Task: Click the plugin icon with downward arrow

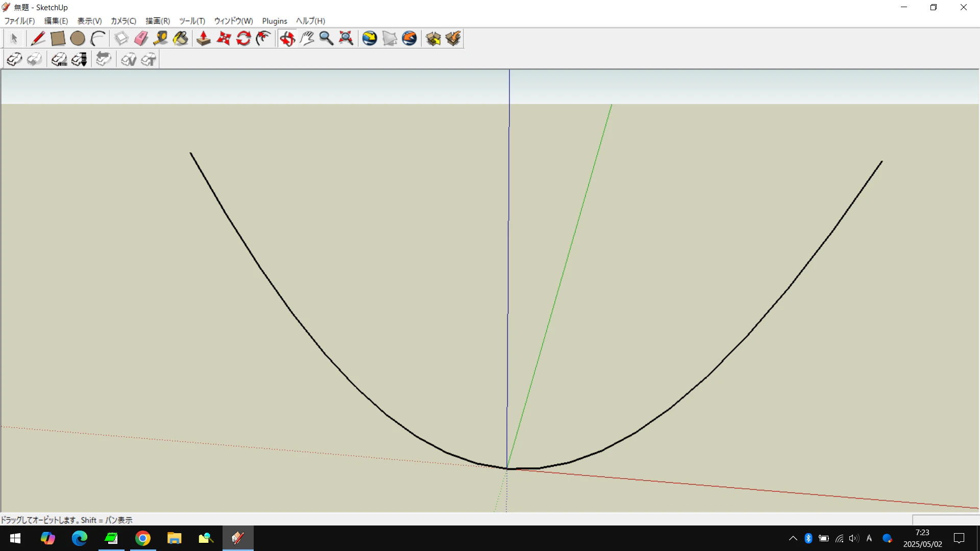Action: pos(79,59)
